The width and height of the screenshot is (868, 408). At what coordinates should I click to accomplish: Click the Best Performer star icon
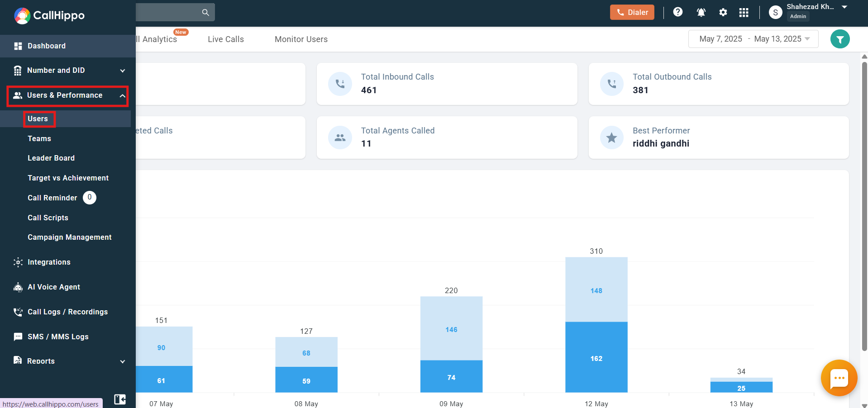[x=611, y=138]
